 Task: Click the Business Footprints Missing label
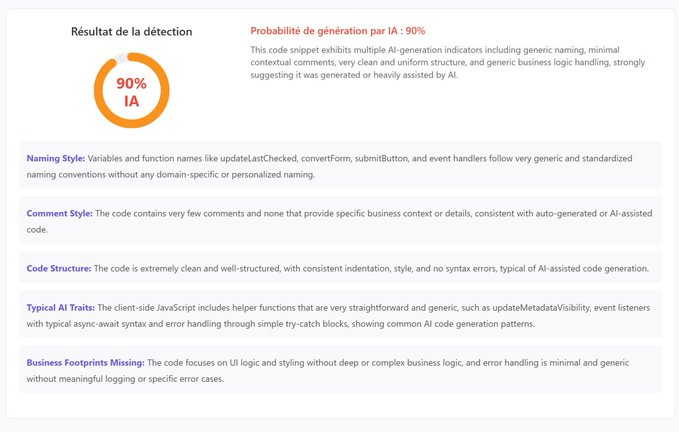coord(85,363)
